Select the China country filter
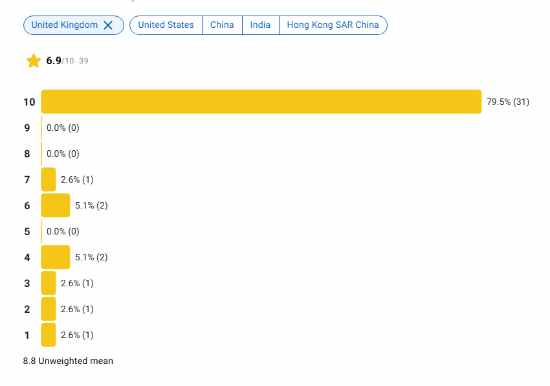 (x=222, y=25)
